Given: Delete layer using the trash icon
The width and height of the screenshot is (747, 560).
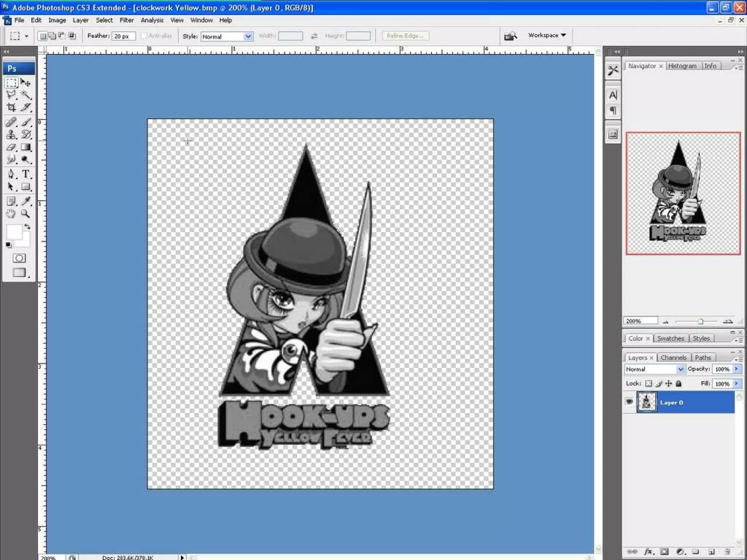Looking at the screenshot, I should click(x=727, y=552).
